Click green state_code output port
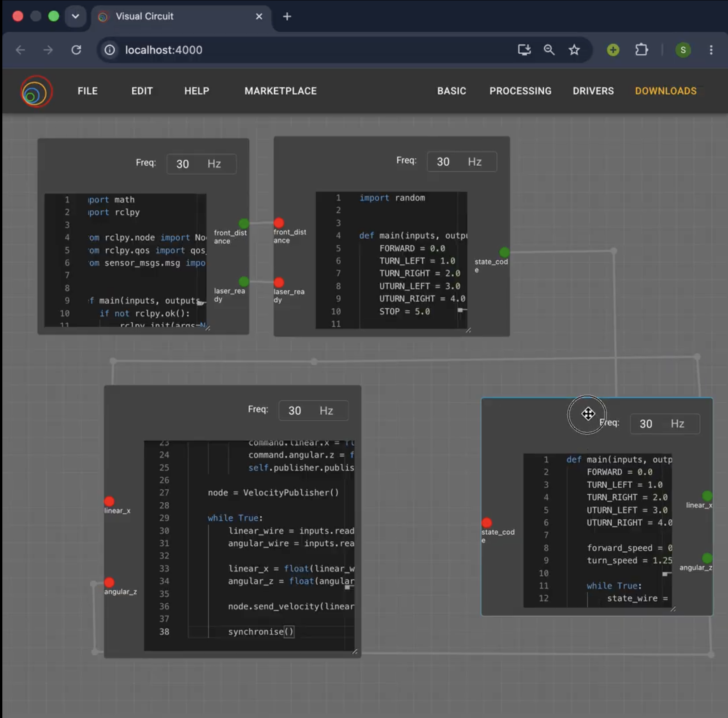This screenshot has width=728, height=718. (504, 252)
